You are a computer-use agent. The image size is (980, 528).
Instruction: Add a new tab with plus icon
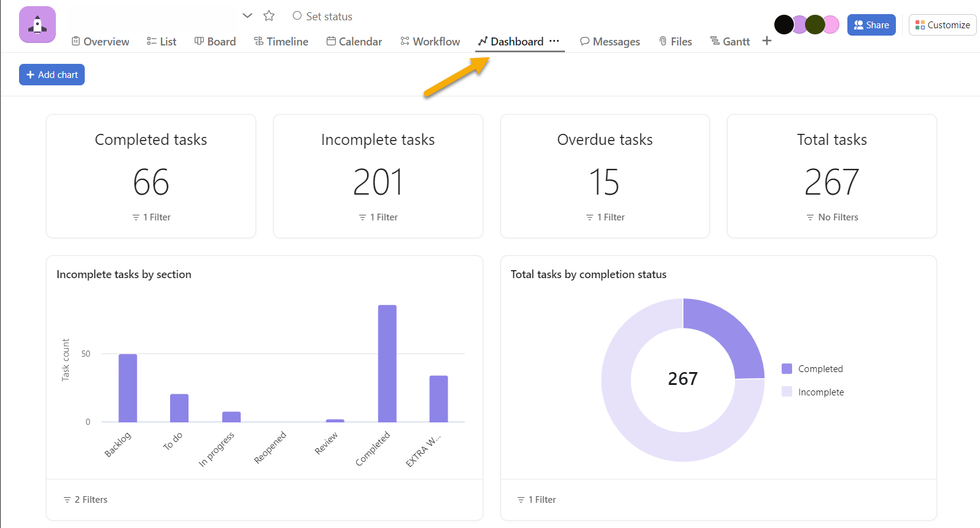tap(767, 41)
